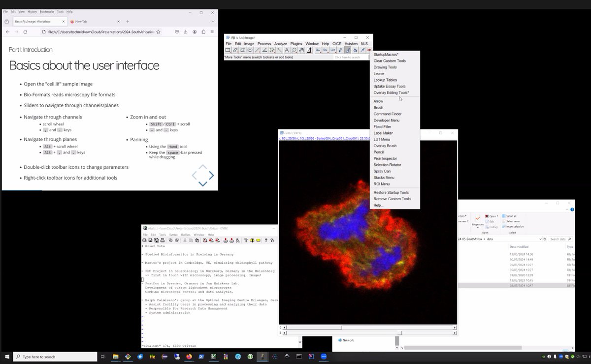The height and width of the screenshot is (364, 591).
Task: Select the Arrow tool in Fiji toolbar
Action: point(362,50)
